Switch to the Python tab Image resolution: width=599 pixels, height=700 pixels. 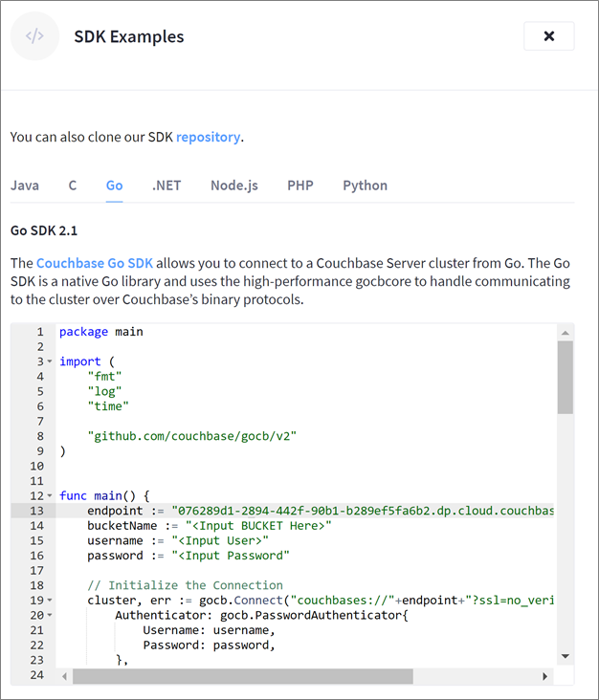pyautogui.click(x=365, y=186)
